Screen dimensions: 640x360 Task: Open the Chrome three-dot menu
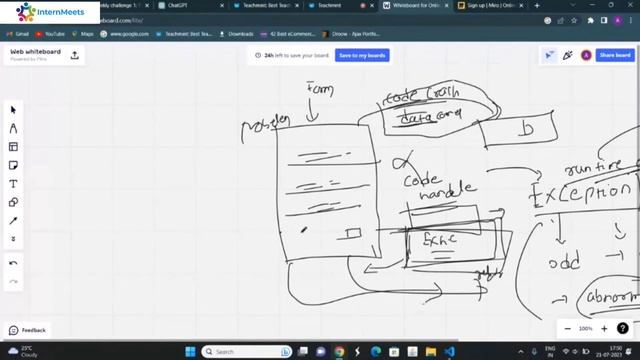click(x=631, y=20)
